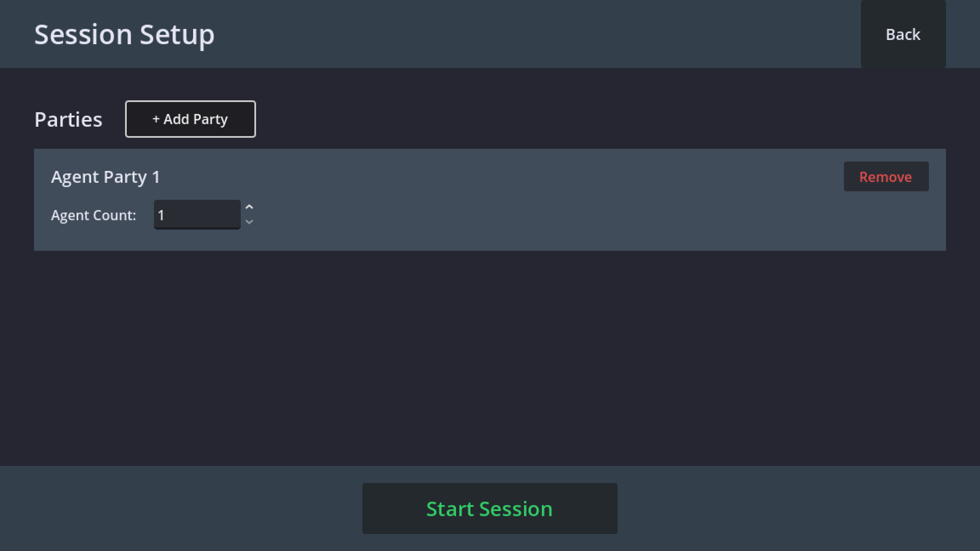
Task: Click the Session Setup title
Action: 124,34
